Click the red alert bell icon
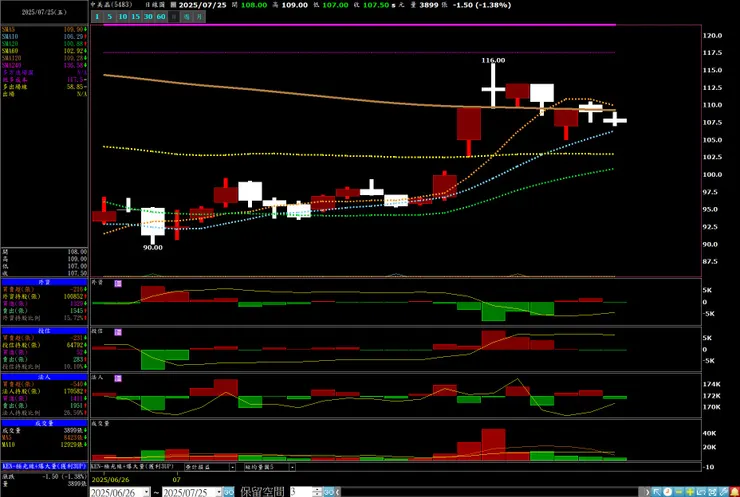740x497 pixels. click(x=734, y=492)
